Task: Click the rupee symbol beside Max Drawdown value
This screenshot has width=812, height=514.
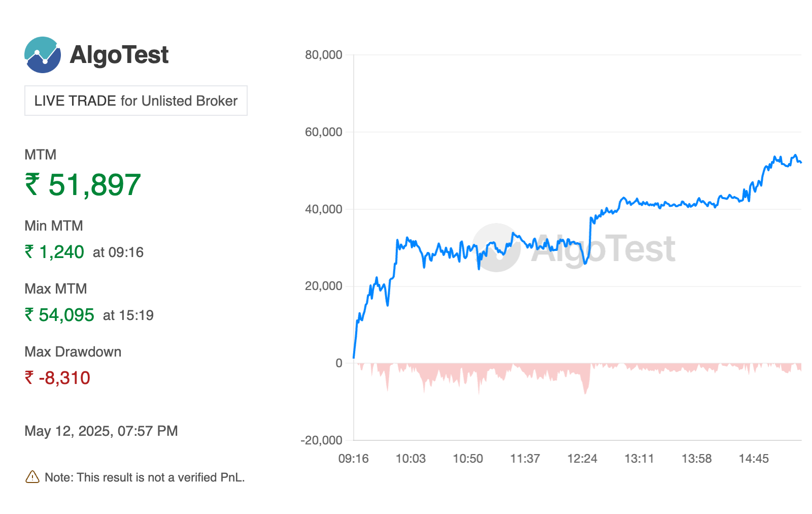Action: click(29, 377)
